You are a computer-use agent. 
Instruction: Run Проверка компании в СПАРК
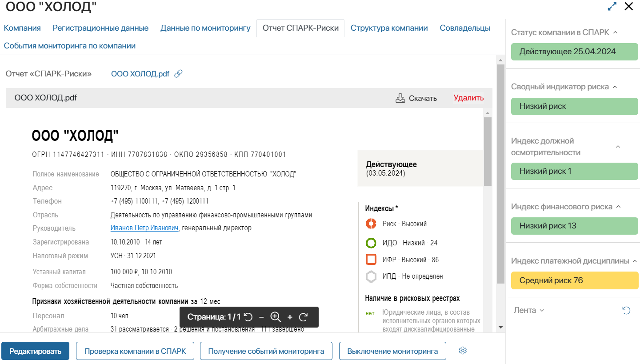[x=135, y=351]
